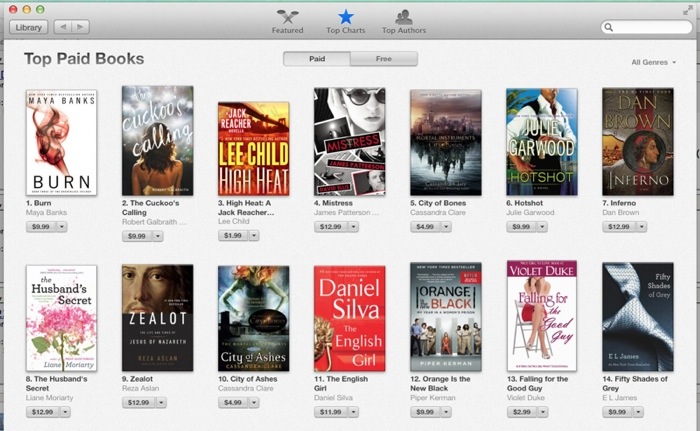
Task: Buy Zealot for $12.99
Action: pyautogui.click(x=138, y=403)
